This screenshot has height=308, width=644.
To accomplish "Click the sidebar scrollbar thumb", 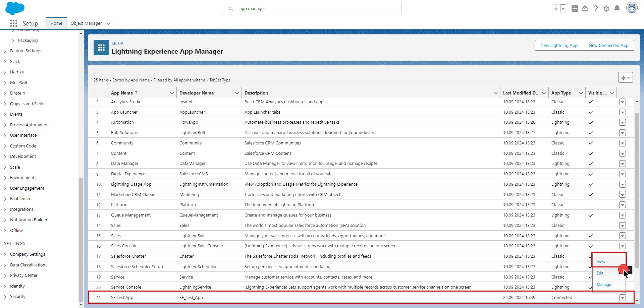I will tap(81, 240).
